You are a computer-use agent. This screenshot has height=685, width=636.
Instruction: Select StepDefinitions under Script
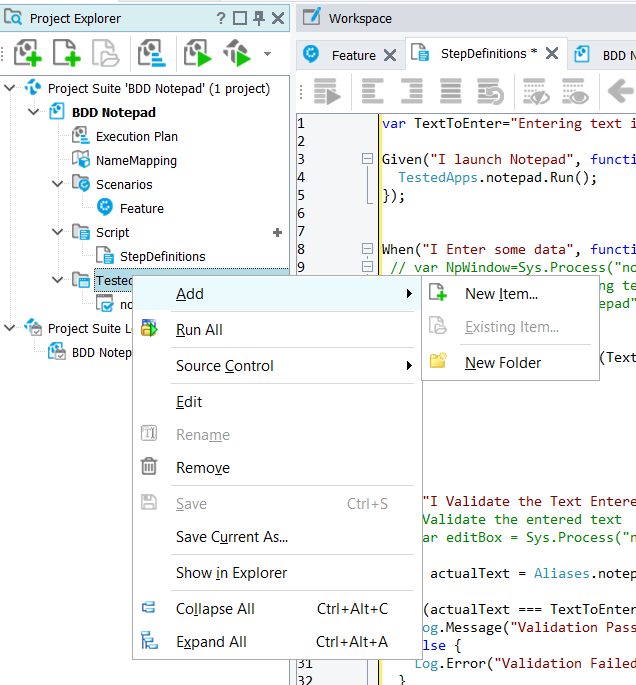pyautogui.click(x=162, y=256)
